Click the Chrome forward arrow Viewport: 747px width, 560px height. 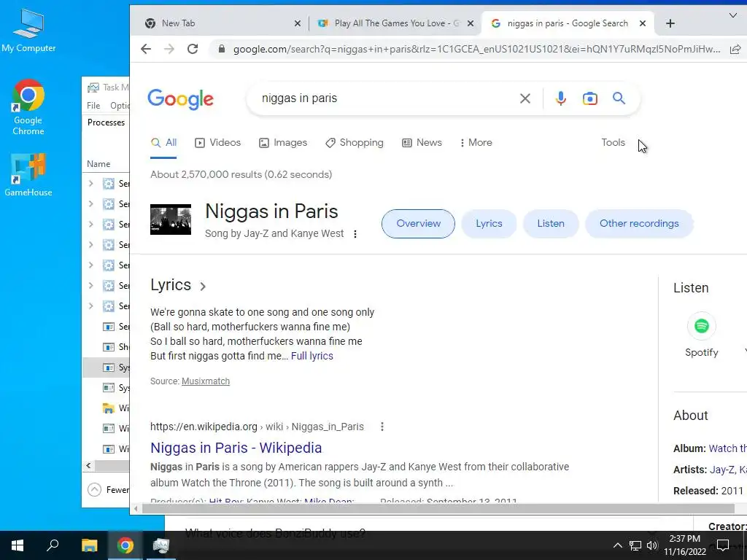coord(169,49)
